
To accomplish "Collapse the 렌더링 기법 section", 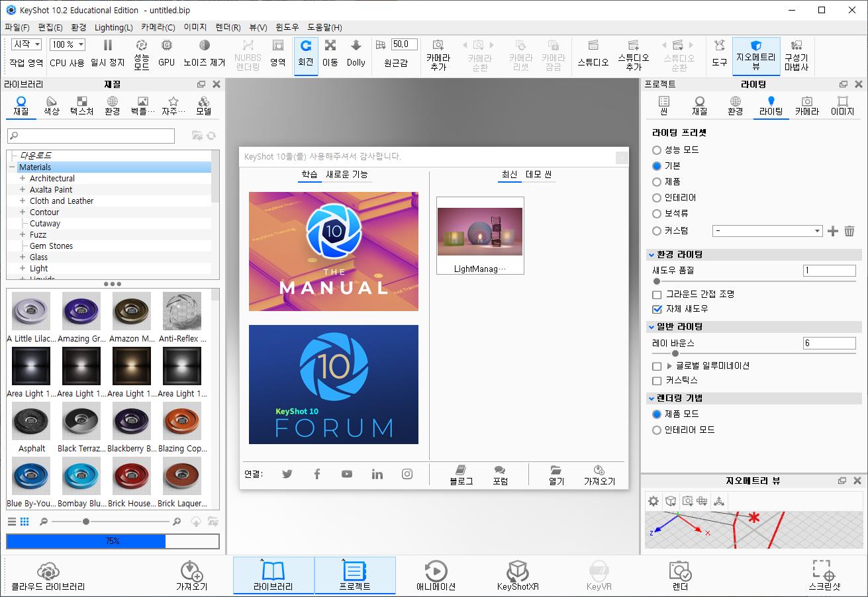I will click(x=651, y=398).
